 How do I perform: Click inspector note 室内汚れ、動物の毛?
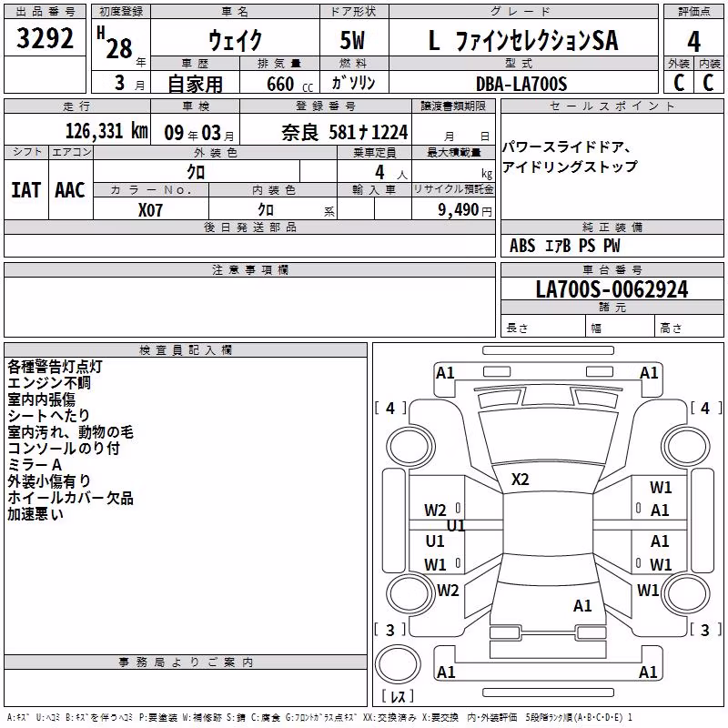click(71, 432)
